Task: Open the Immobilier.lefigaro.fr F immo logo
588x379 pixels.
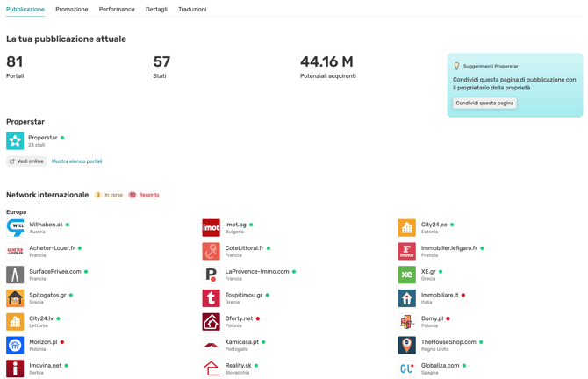Action: tap(407, 251)
